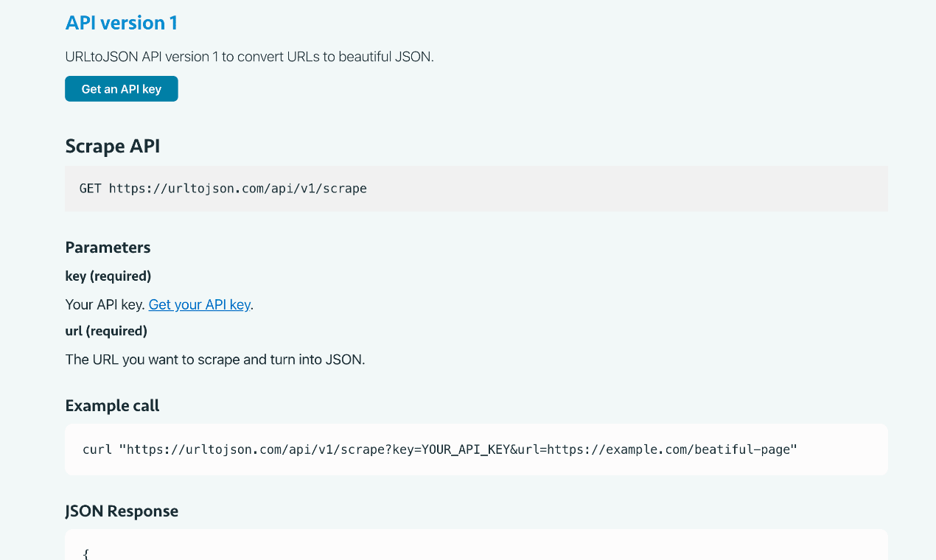This screenshot has height=560, width=936.
Task: Click the JSON Response heading
Action: click(x=122, y=511)
